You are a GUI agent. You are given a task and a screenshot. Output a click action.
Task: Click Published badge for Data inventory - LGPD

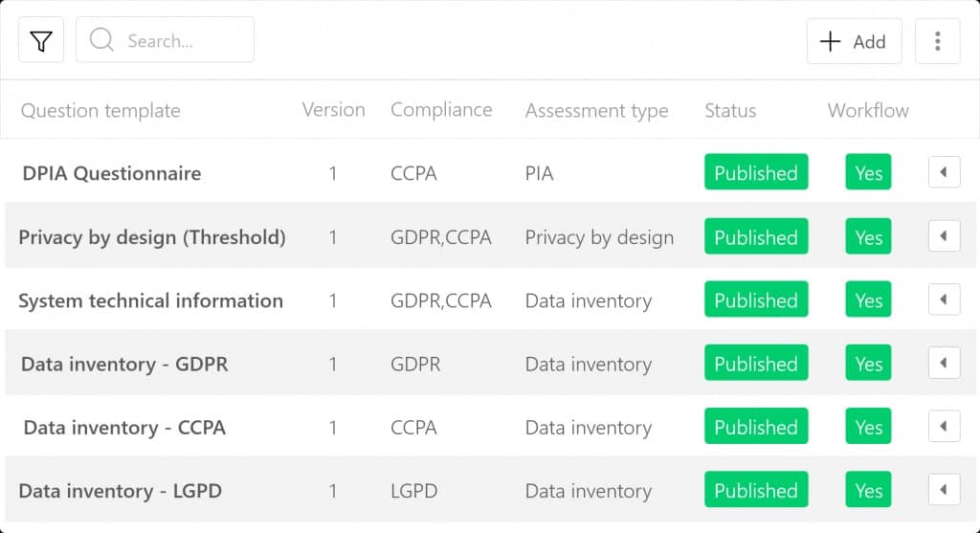point(756,489)
